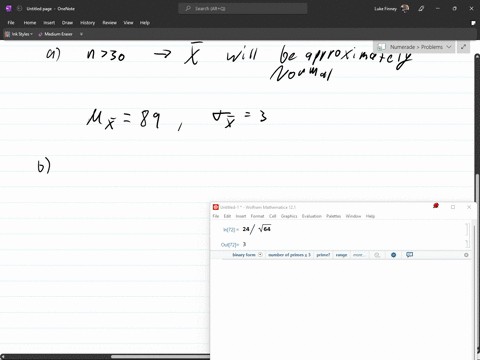Click the pen mode icon near account name

[x=421, y=9]
